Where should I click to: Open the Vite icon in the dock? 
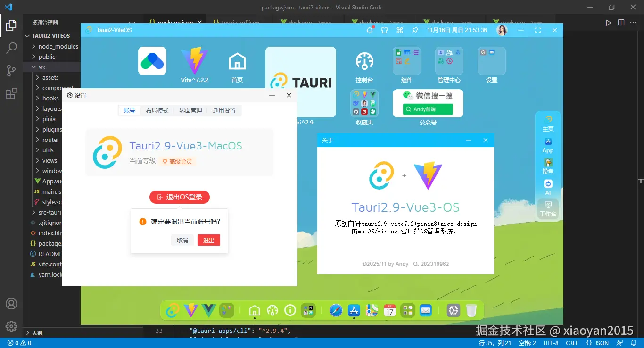(x=190, y=310)
